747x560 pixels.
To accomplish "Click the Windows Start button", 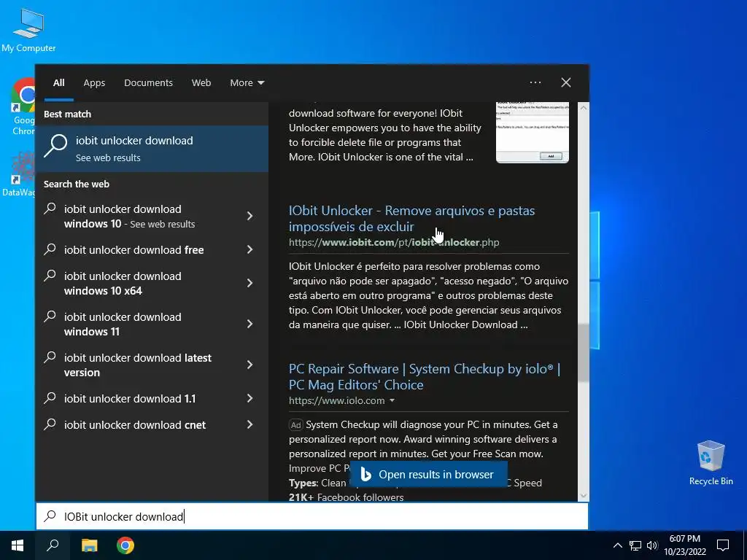I will point(18,545).
